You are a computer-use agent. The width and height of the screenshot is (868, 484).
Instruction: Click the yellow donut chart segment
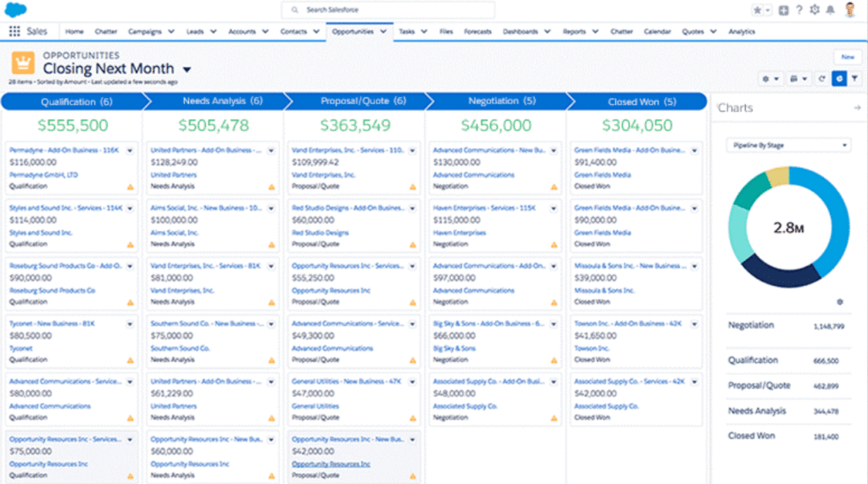point(778,176)
